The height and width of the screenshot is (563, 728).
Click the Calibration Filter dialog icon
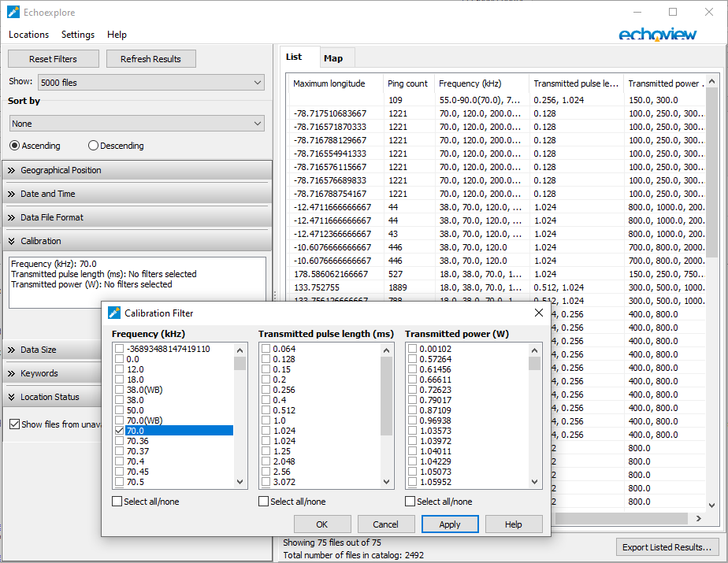point(113,313)
